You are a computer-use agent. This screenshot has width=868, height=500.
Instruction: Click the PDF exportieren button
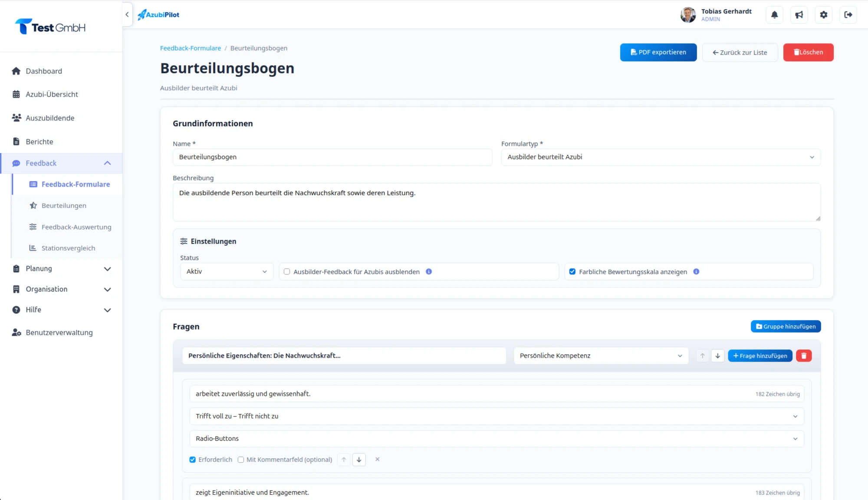[658, 53]
